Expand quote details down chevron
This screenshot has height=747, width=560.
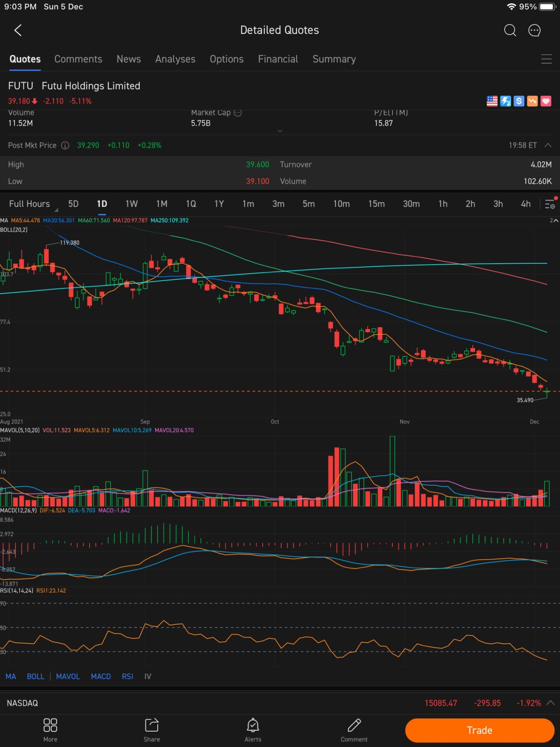[x=280, y=131]
